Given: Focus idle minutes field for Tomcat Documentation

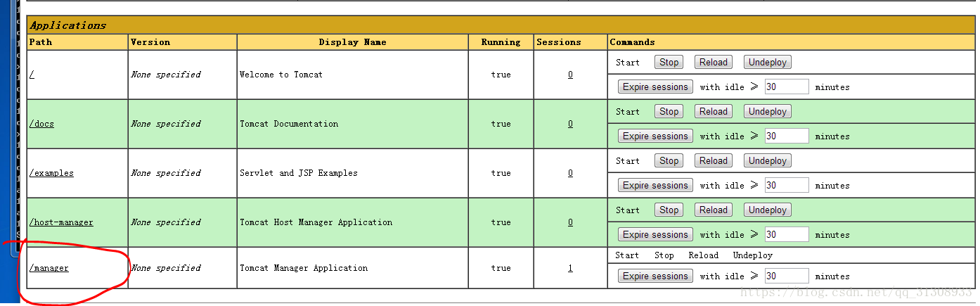Looking at the screenshot, I should point(787,136).
